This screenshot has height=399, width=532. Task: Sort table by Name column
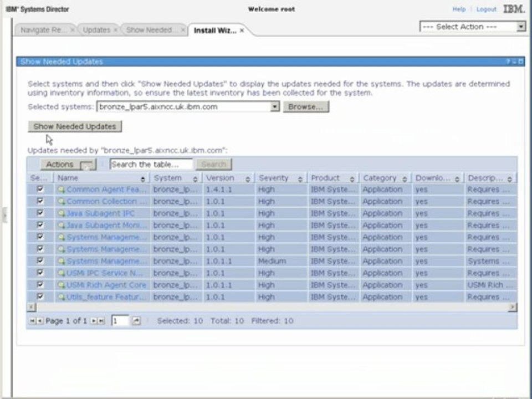pos(142,179)
